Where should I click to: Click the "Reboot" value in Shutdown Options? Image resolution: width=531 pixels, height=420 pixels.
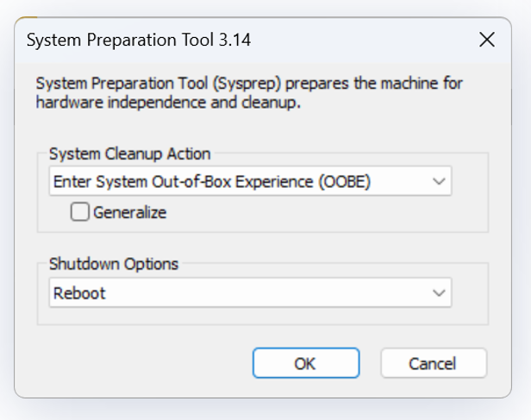tap(79, 293)
